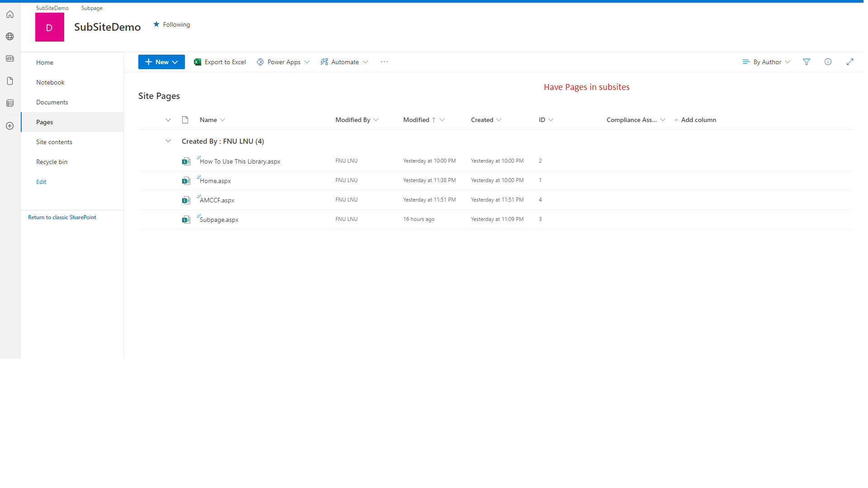
Task: Open the Power Apps dropdown
Action: [283, 62]
